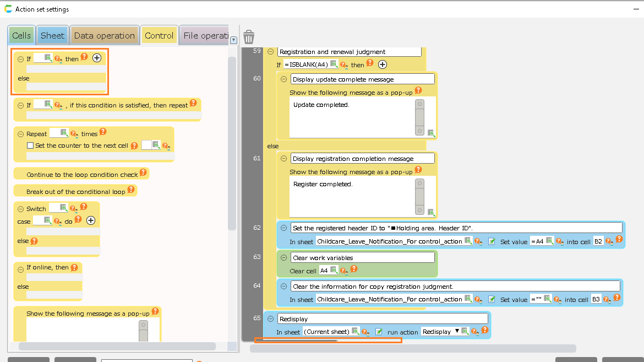Viewport: 644px width, 362px height.
Task: Toggle the green check icon before 'run action'
Action: tap(379, 332)
